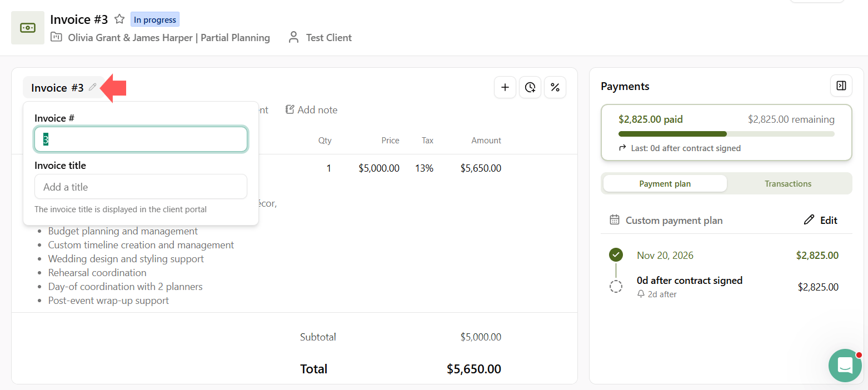Click Day-of coordination with 2 planners bullet
The height and width of the screenshot is (390, 868).
point(125,287)
